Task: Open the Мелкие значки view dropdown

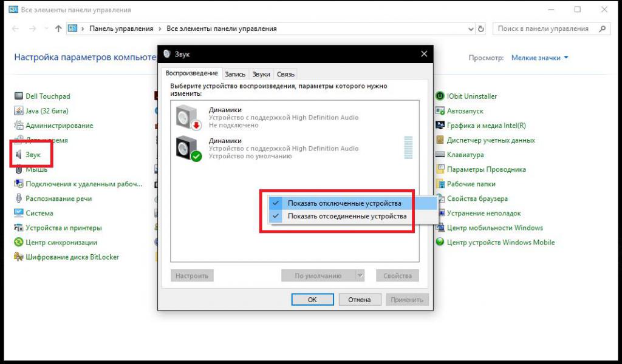Action: tap(539, 58)
